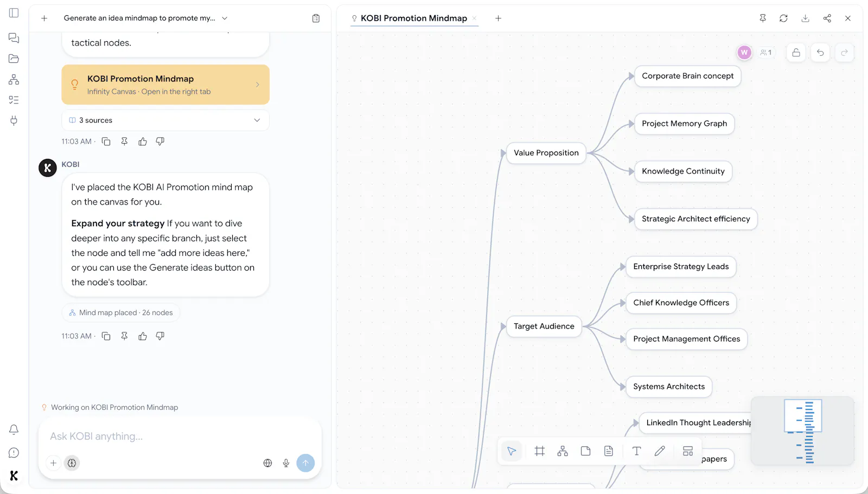Send message with arrow button
The width and height of the screenshot is (868, 494).
[305, 463]
